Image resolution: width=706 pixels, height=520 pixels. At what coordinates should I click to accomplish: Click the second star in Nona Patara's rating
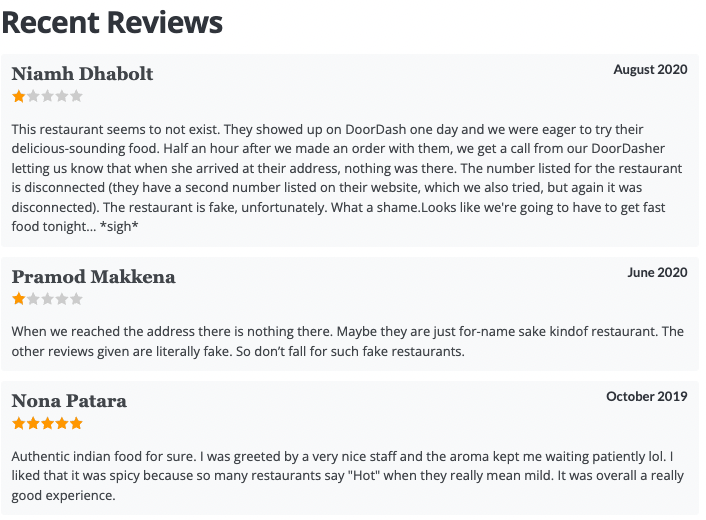(x=33, y=424)
